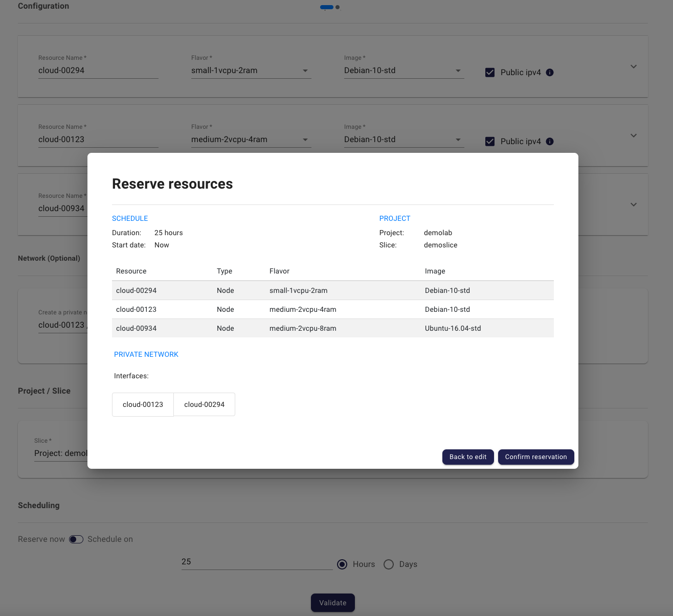Viewport: 673px width, 616px height.
Task: Select cloud-00294 interface chip in dialog
Action: (x=204, y=404)
